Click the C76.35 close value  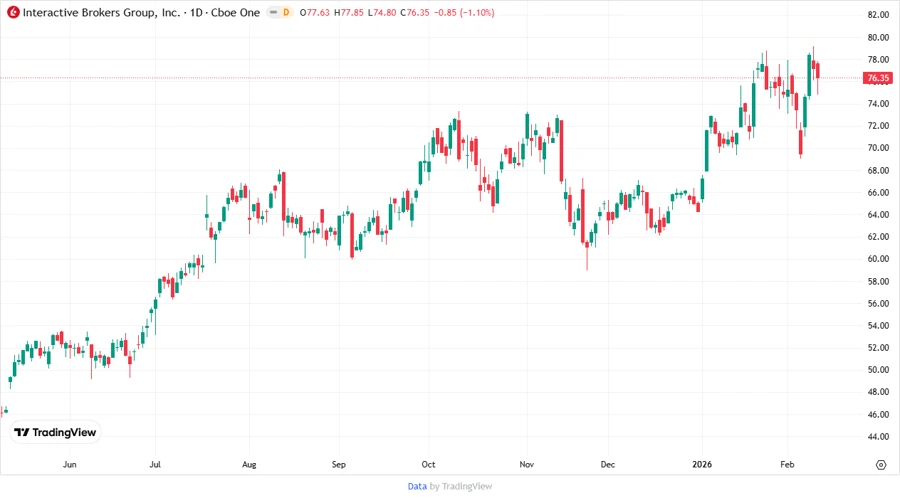415,13
